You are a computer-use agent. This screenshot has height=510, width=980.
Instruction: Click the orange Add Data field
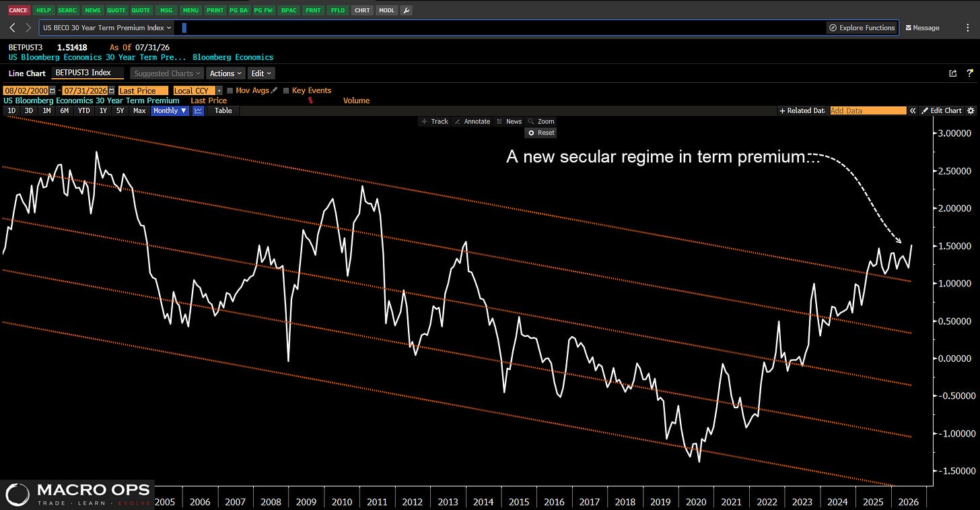(x=868, y=110)
